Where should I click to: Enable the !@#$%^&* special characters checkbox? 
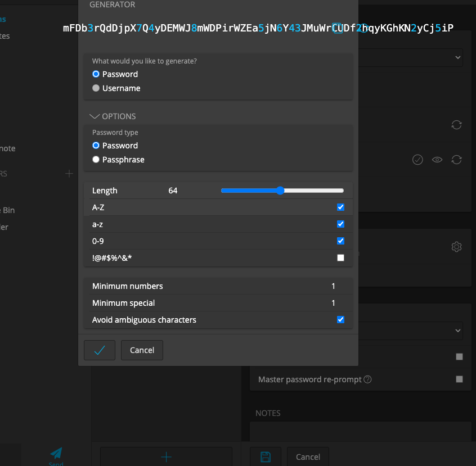coord(340,257)
